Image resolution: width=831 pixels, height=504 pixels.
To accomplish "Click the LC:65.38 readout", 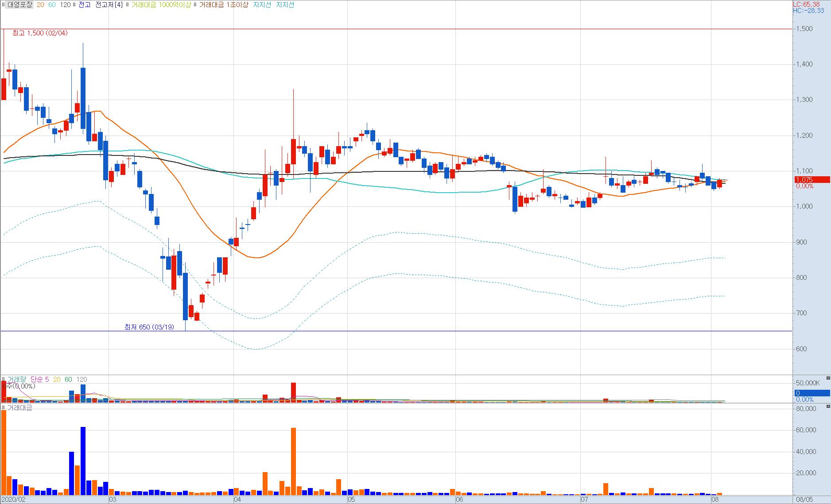I will coord(807,4).
